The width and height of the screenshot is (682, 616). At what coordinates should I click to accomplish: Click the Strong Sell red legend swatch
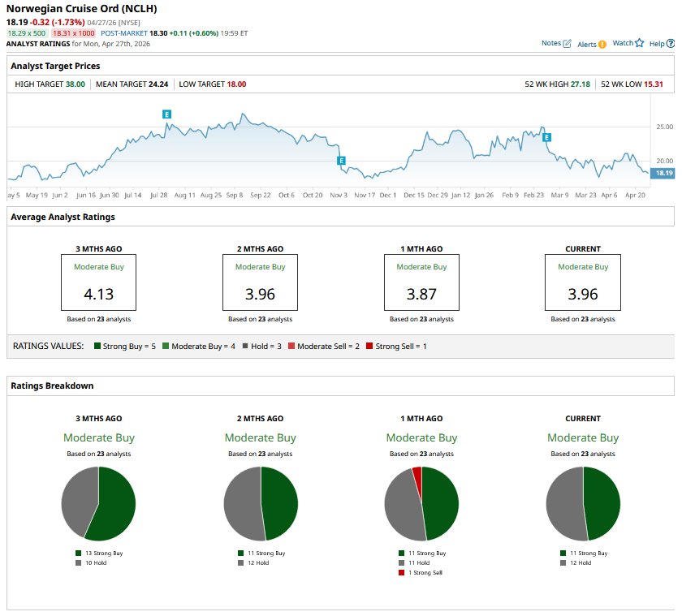(x=370, y=347)
